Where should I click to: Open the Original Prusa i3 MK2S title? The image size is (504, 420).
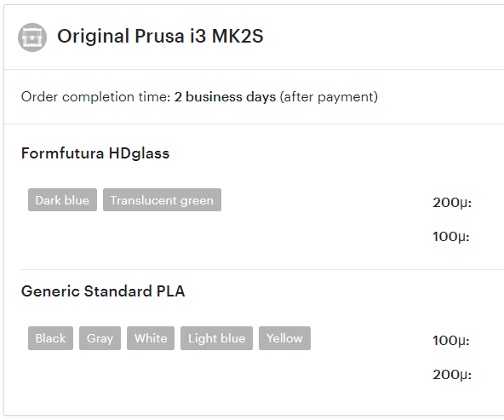(160, 36)
